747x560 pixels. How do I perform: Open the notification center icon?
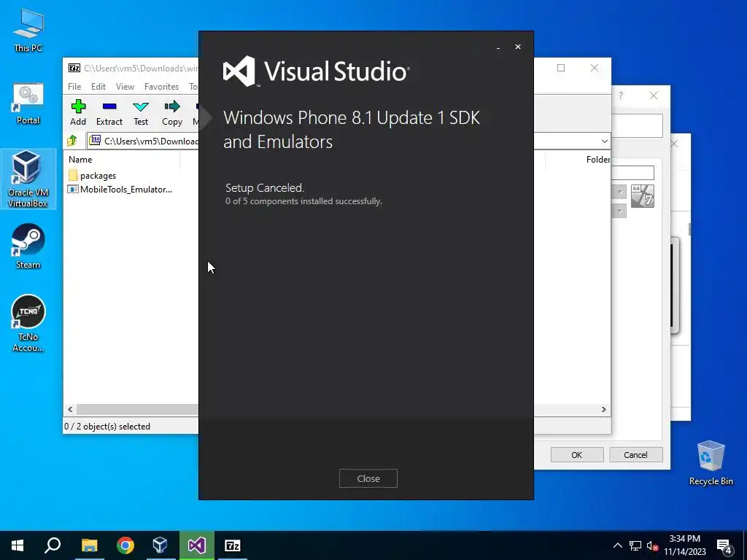[x=724, y=546]
